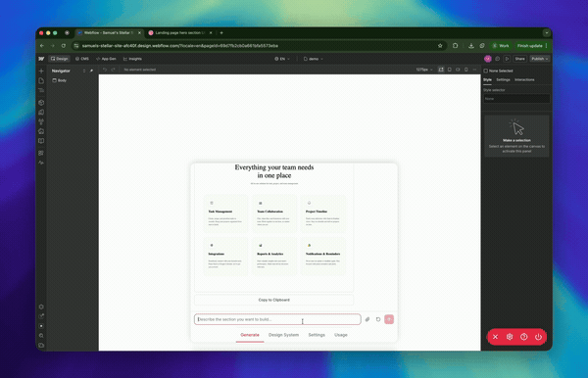Viewport: 588px width, 378px height.
Task: Open the activity pulse icon in the left sidebar
Action: pos(41,163)
